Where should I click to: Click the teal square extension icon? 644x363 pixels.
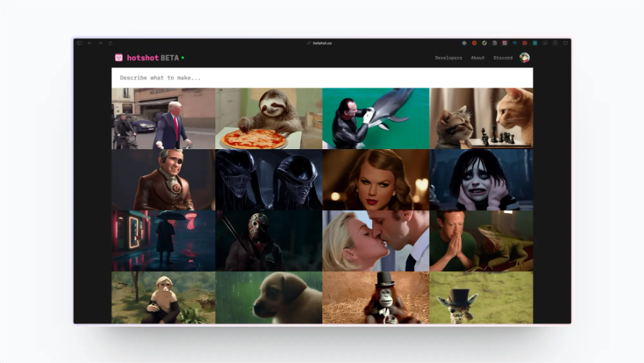pos(535,43)
